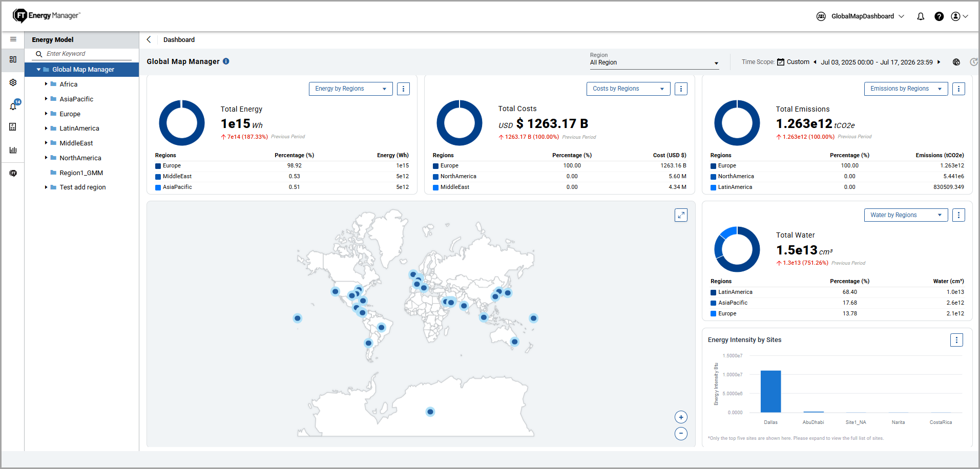The height and width of the screenshot is (469, 980).
Task: Go to the next time period arrow
Action: tap(939, 62)
